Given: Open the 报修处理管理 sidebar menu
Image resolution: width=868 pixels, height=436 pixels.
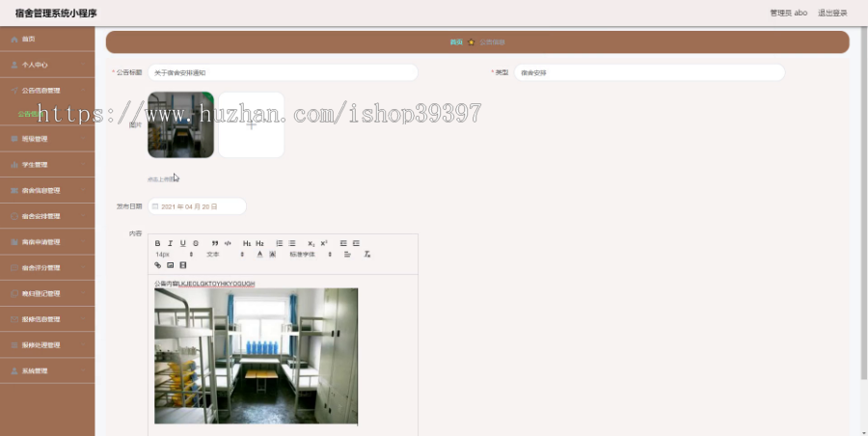Looking at the screenshot, I should (47, 345).
